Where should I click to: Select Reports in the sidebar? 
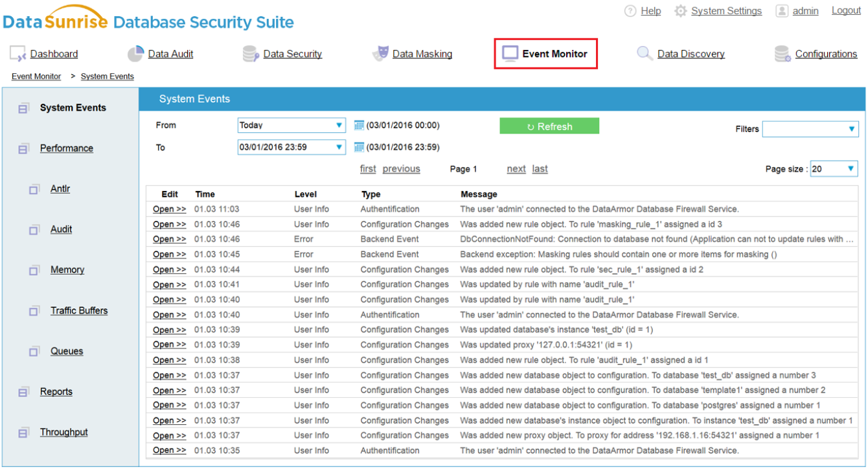point(56,391)
